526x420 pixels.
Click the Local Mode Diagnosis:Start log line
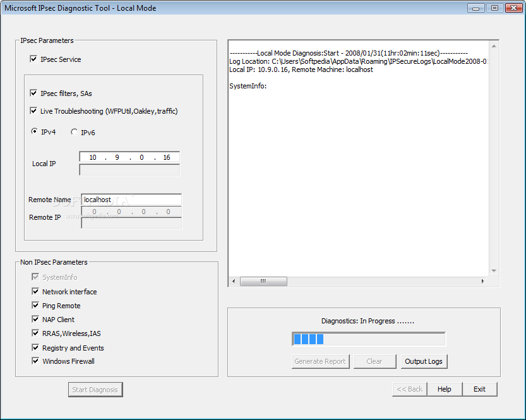(x=349, y=53)
